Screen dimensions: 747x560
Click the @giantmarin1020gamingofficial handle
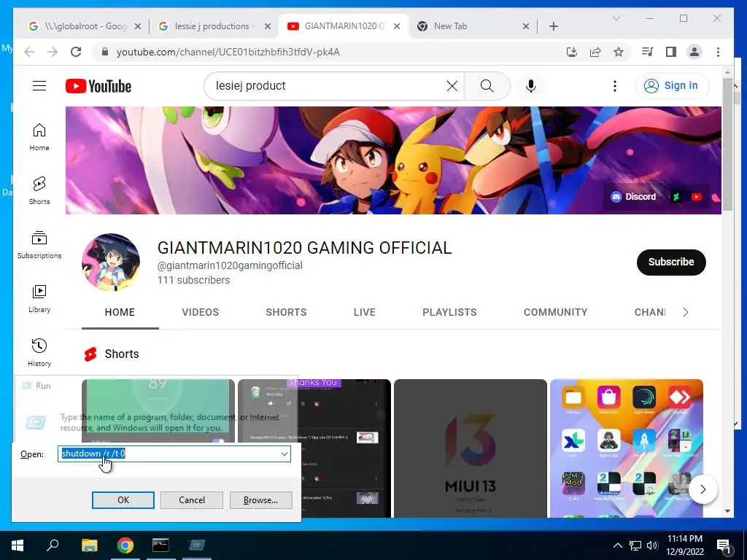click(230, 265)
